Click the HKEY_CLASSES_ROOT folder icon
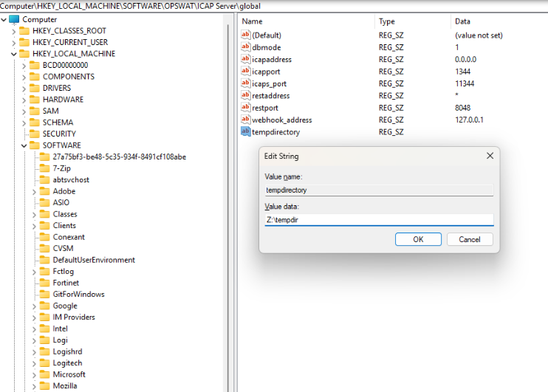Viewport: 548px width, 392px height. [24, 31]
